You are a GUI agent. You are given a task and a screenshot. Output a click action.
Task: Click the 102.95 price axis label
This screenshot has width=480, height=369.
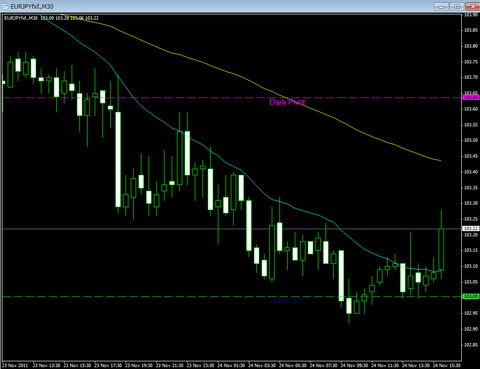tap(471, 313)
